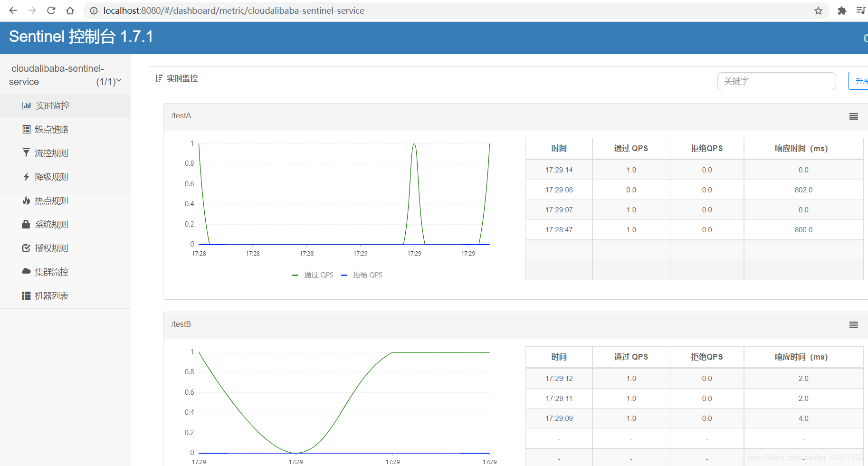Click 时间 header in /testB table
This screenshot has height=466, width=868.
[559, 357]
